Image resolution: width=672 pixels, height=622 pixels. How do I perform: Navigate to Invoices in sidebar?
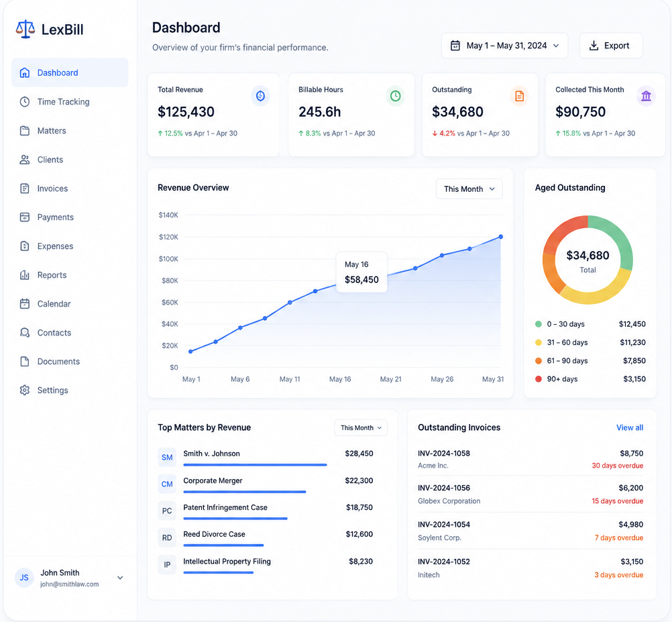(70, 188)
